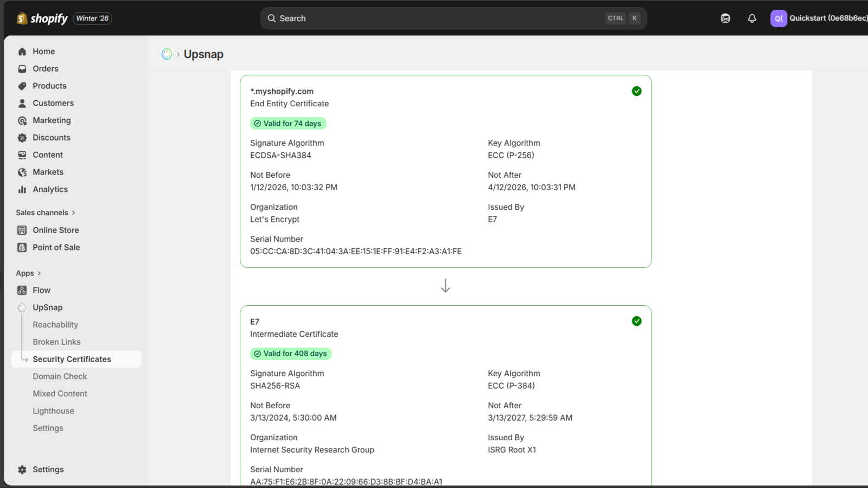
Task: Open the Broken Links submenu item
Action: (x=56, y=342)
